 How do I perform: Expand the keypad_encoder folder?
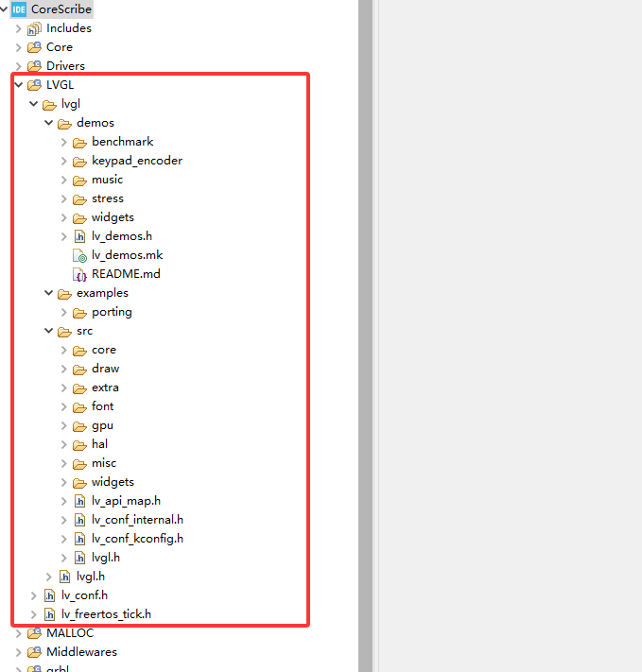pos(63,161)
